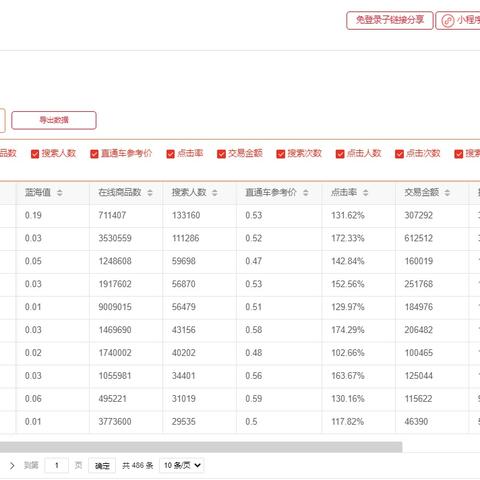The width and height of the screenshot is (480, 480).
Task: Select cell value 3530559
Action: point(115,238)
